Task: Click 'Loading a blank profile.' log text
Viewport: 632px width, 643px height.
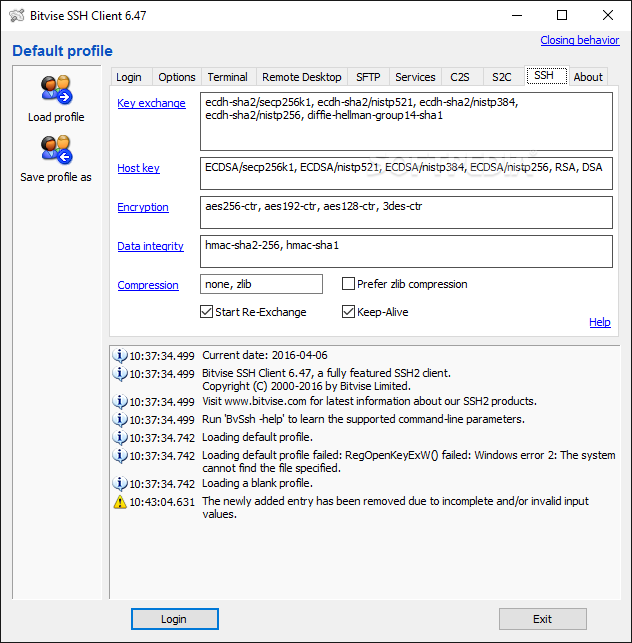Action: coord(257,483)
